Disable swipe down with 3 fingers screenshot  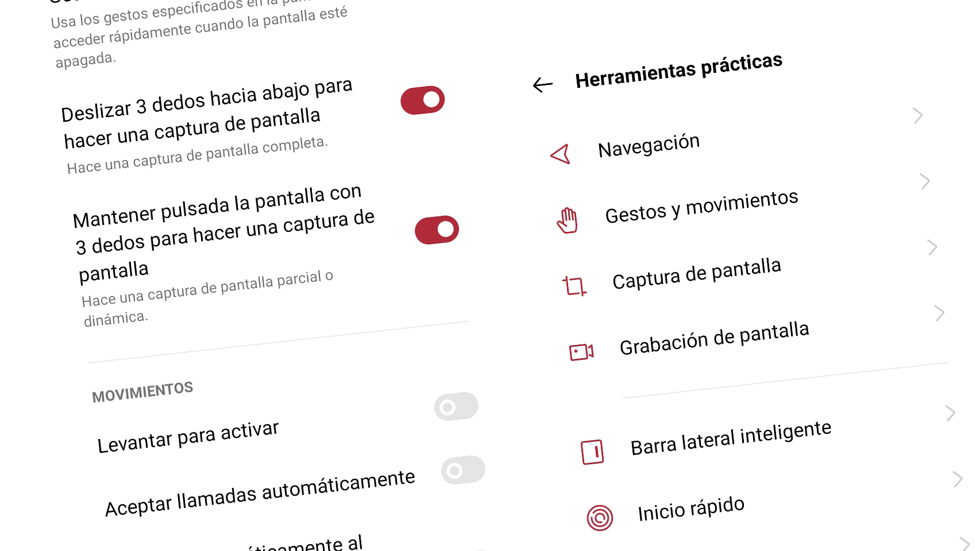click(422, 99)
